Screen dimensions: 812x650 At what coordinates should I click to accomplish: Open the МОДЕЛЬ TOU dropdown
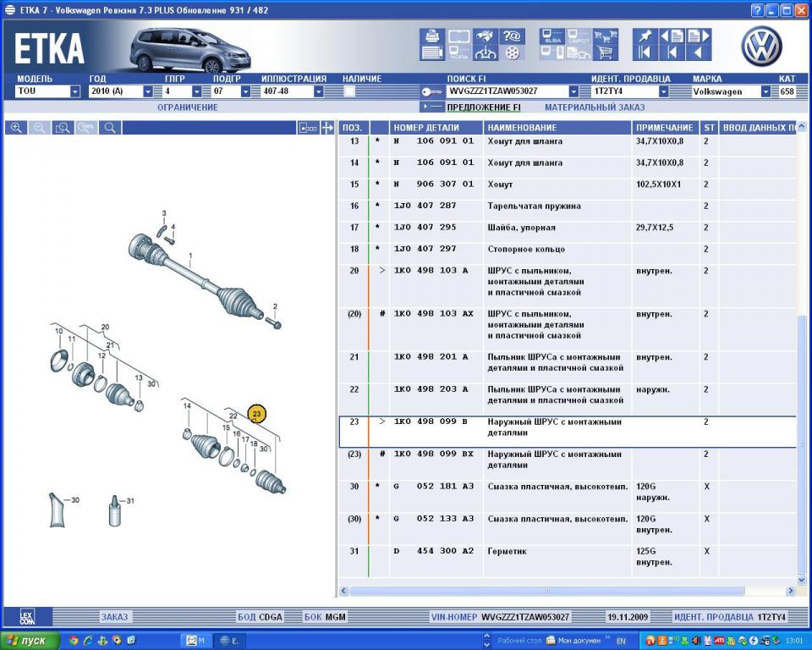(75, 91)
